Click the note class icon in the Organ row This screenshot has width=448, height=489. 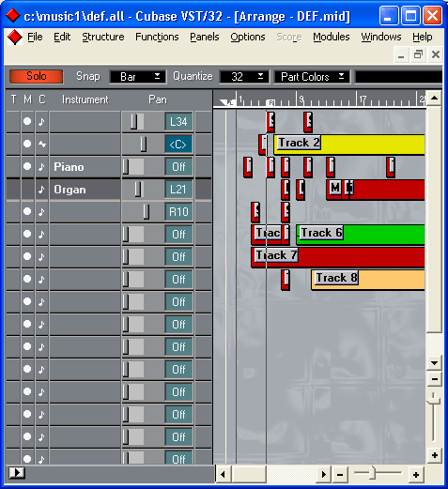tap(41, 190)
